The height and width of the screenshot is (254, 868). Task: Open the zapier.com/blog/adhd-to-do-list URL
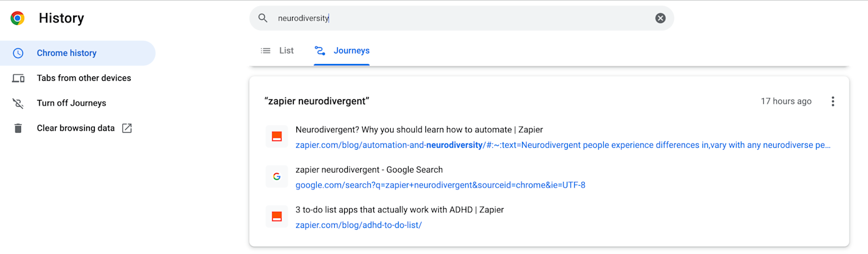tap(358, 225)
